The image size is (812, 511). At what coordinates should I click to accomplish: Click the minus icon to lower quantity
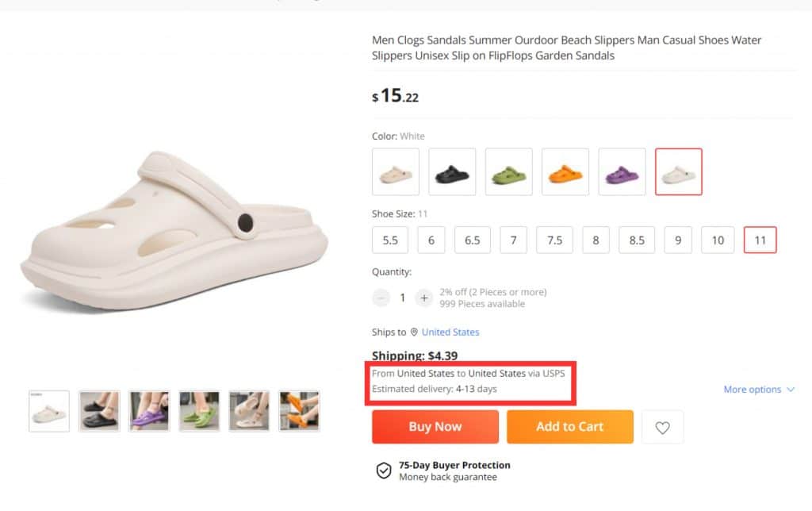pyautogui.click(x=381, y=298)
